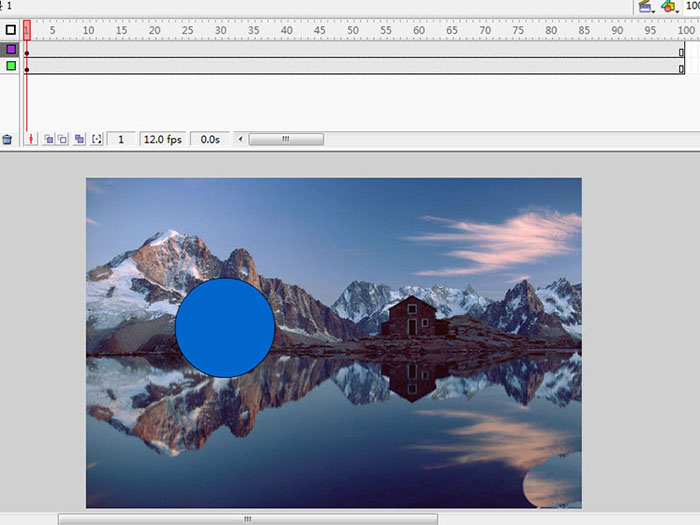Select the last keyframe of top layer

681,48
